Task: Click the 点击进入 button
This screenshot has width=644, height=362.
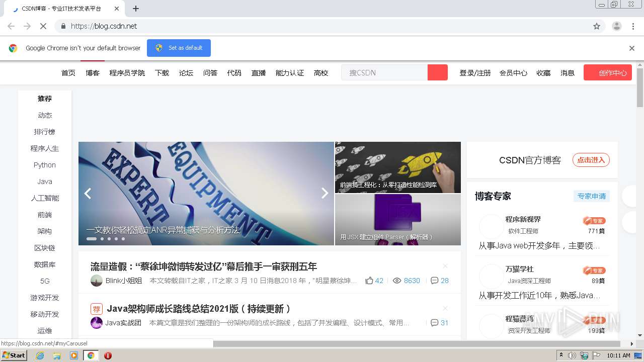Action: 591,160
